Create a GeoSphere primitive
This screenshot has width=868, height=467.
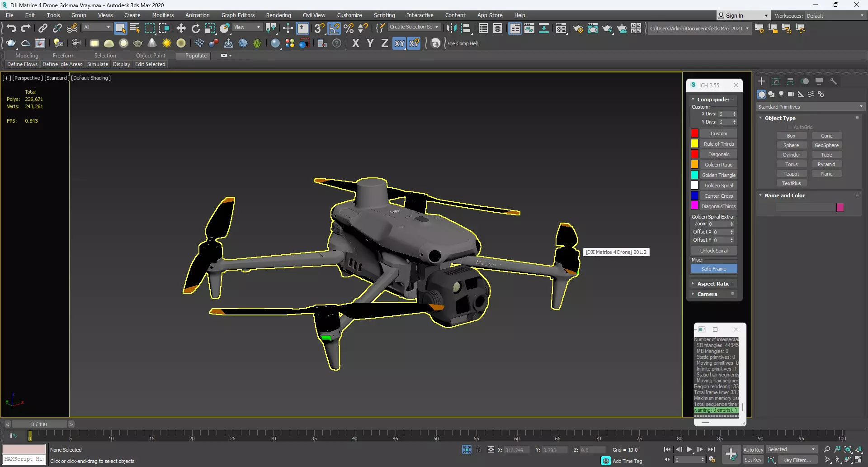coord(826,145)
